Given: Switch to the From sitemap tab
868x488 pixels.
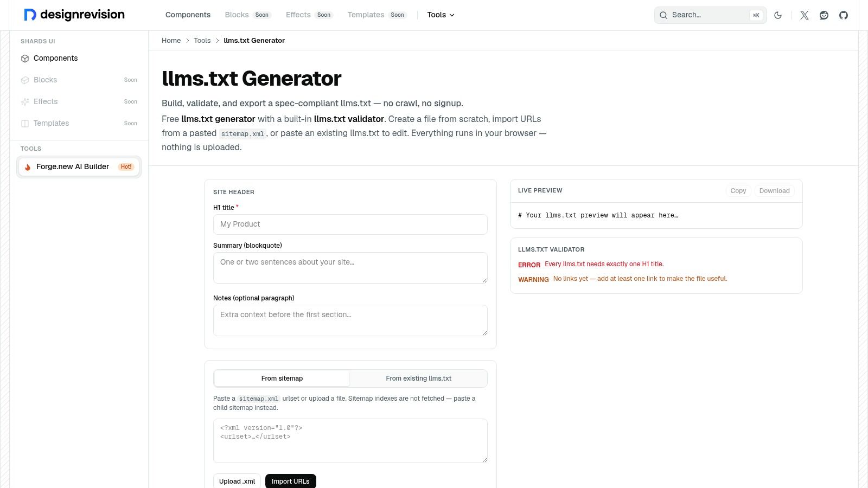Looking at the screenshot, I should click(x=282, y=378).
